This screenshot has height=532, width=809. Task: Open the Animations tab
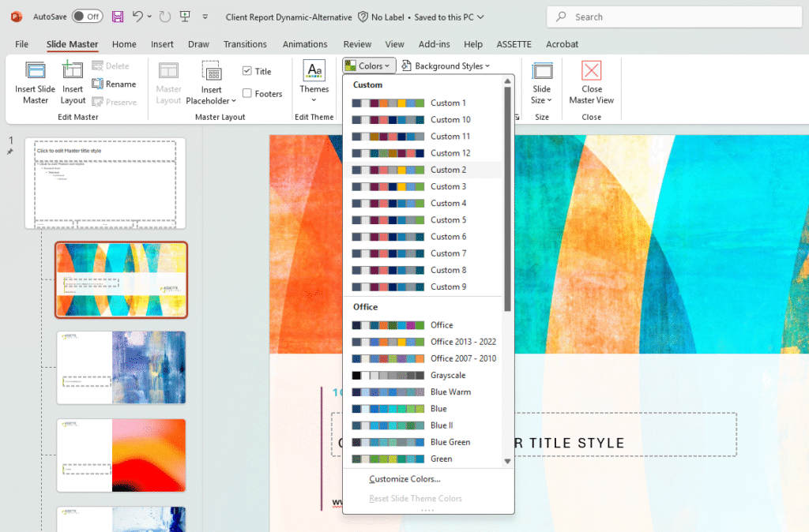pos(305,44)
